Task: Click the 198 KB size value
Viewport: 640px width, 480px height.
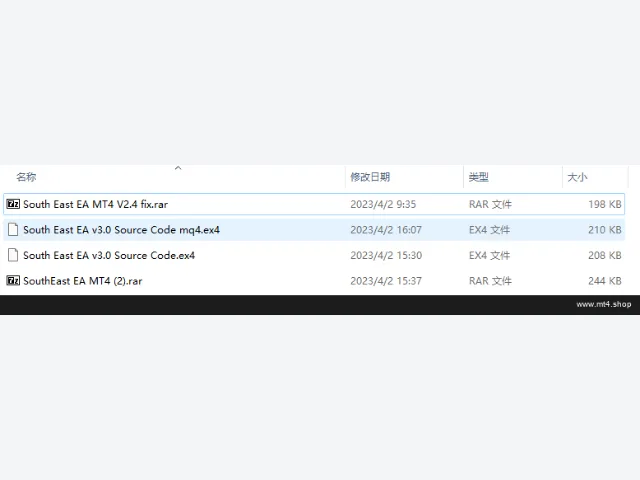Action: coord(605,204)
